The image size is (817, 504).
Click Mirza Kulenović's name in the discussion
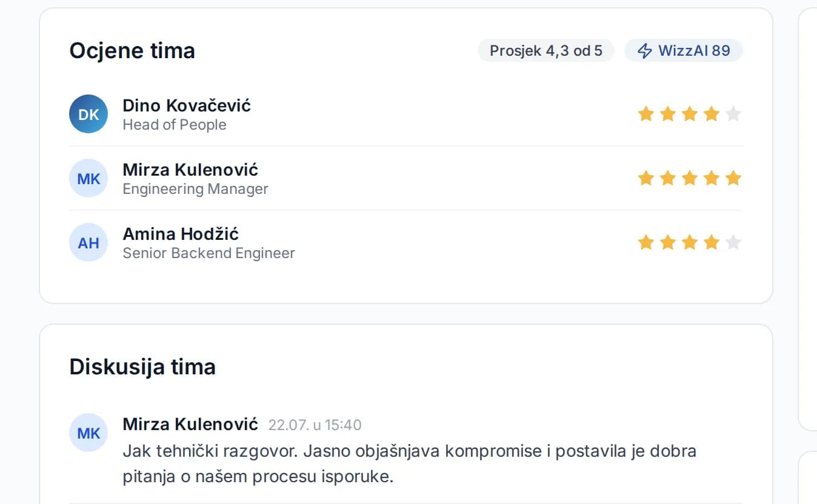(190, 424)
